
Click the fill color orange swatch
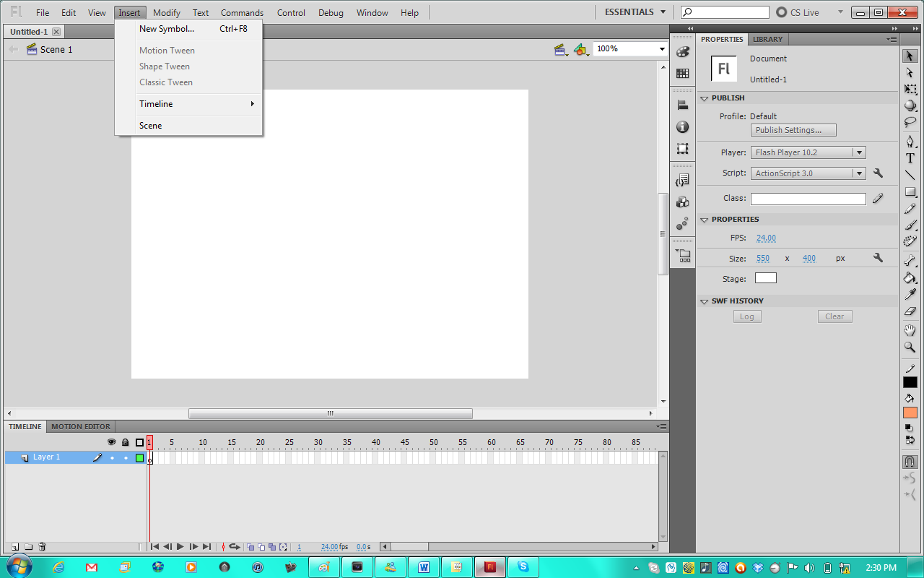coord(910,413)
